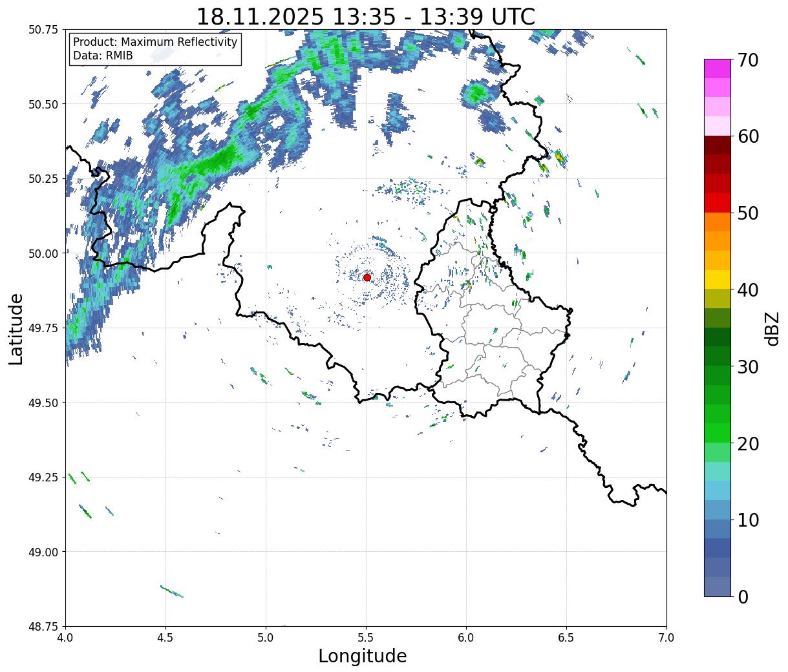The height and width of the screenshot is (672, 788).
Task: Pick the dark red swatch just below 60 dBZ
Action: click(718, 145)
